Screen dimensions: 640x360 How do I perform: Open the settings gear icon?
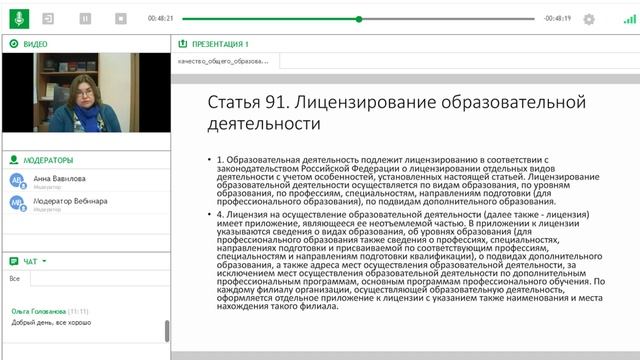(x=589, y=19)
